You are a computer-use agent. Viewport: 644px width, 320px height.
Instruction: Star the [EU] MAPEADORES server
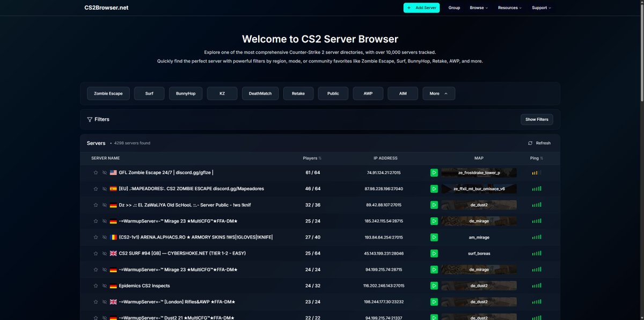pyautogui.click(x=96, y=189)
